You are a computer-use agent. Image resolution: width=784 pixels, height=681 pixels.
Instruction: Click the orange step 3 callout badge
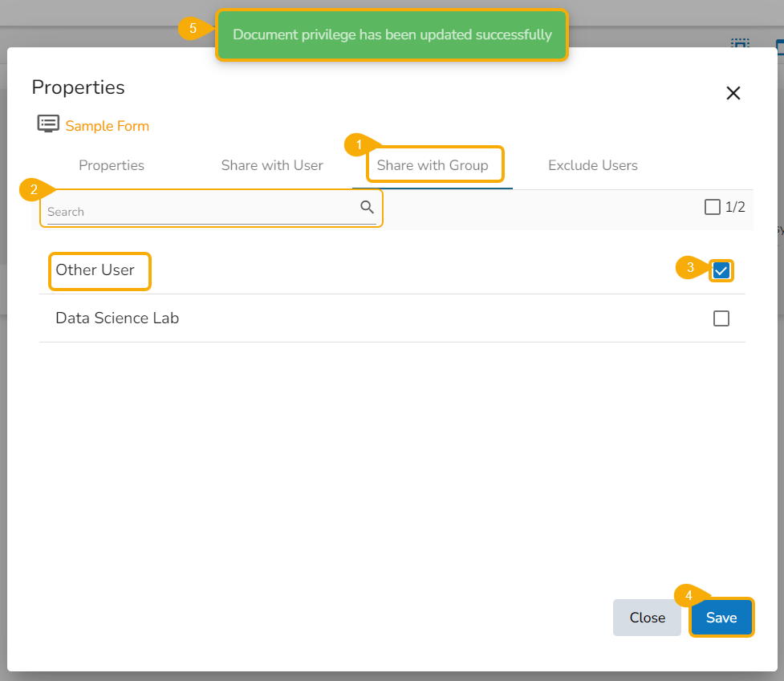(690, 268)
